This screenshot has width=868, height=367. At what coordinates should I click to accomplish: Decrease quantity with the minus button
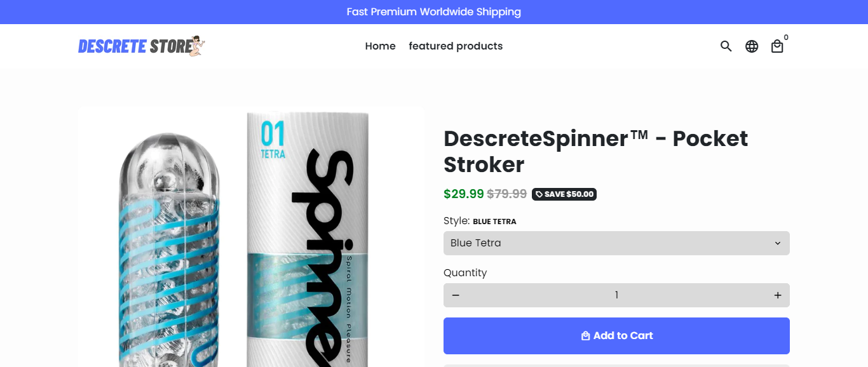pos(456,295)
